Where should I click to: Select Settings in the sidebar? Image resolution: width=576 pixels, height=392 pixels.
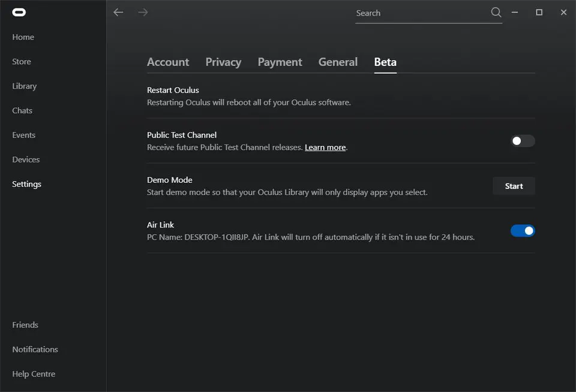(x=27, y=184)
